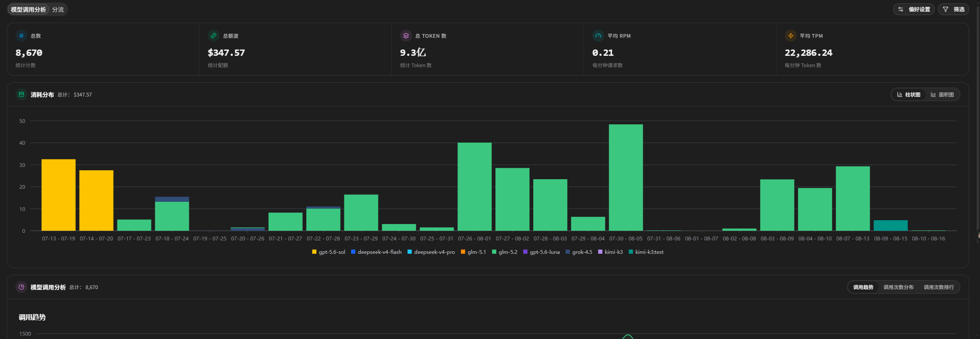Click the link icon beside 总额度

pyautogui.click(x=214, y=36)
